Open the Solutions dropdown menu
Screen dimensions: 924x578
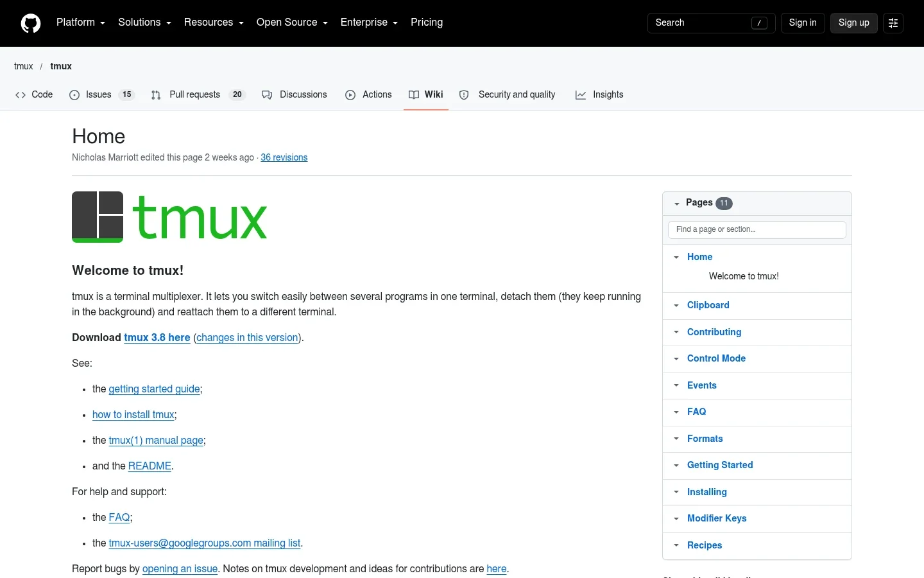pyautogui.click(x=144, y=22)
